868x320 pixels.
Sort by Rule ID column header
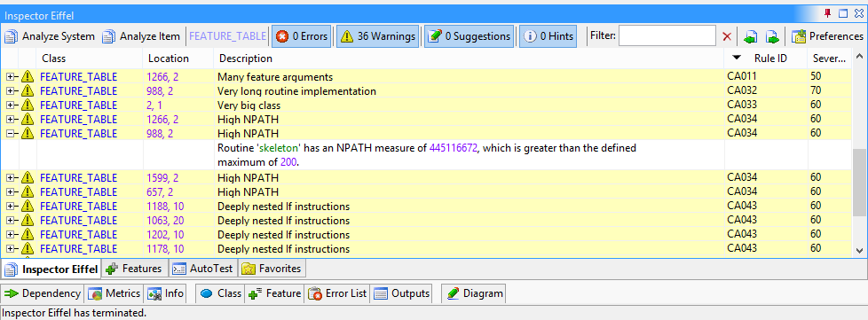pyautogui.click(x=766, y=58)
